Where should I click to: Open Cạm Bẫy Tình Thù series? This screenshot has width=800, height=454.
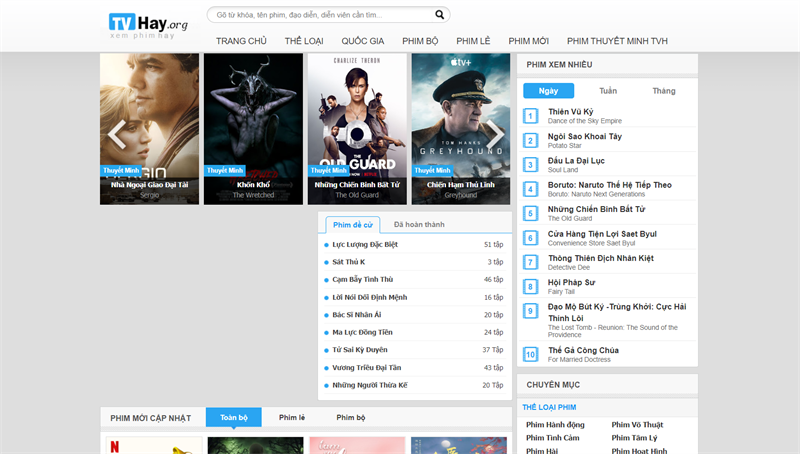point(363,279)
